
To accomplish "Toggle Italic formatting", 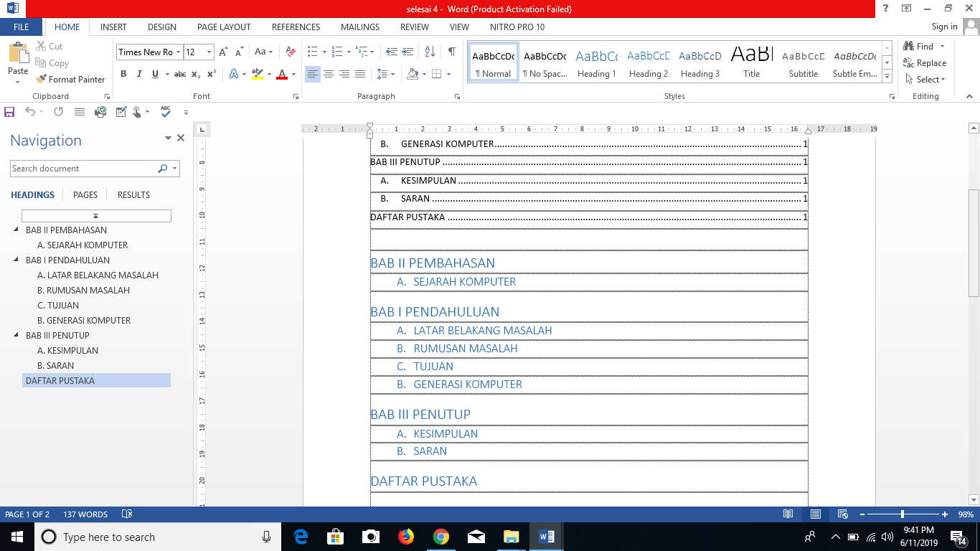I will click(x=139, y=74).
